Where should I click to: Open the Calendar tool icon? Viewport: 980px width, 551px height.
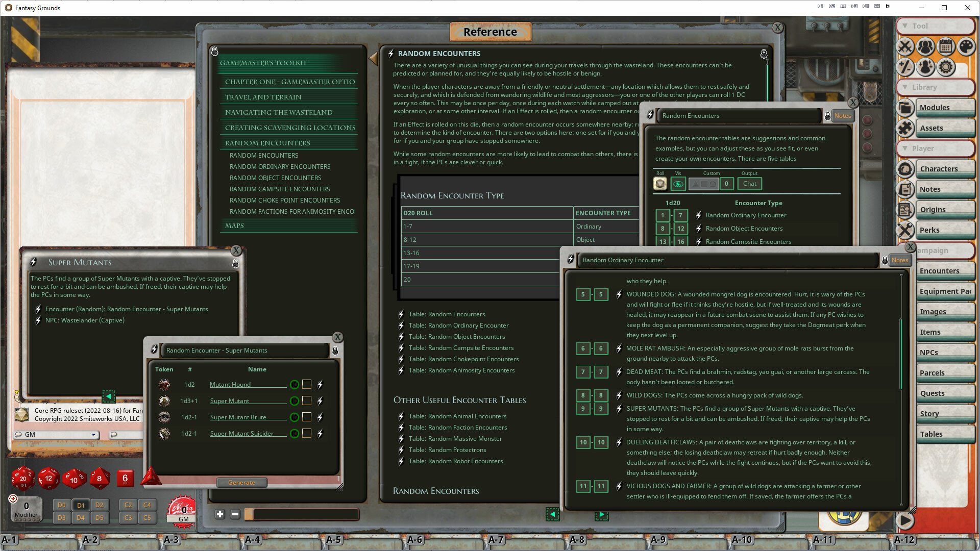point(946,47)
